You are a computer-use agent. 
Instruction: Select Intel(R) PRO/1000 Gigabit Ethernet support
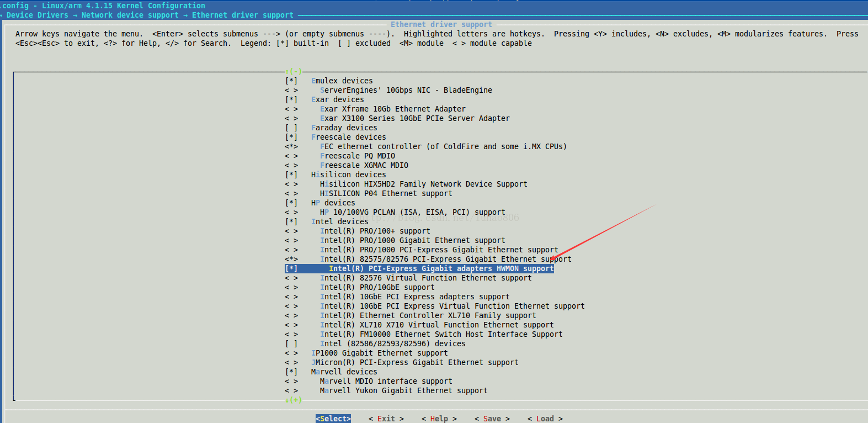coord(413,240)
